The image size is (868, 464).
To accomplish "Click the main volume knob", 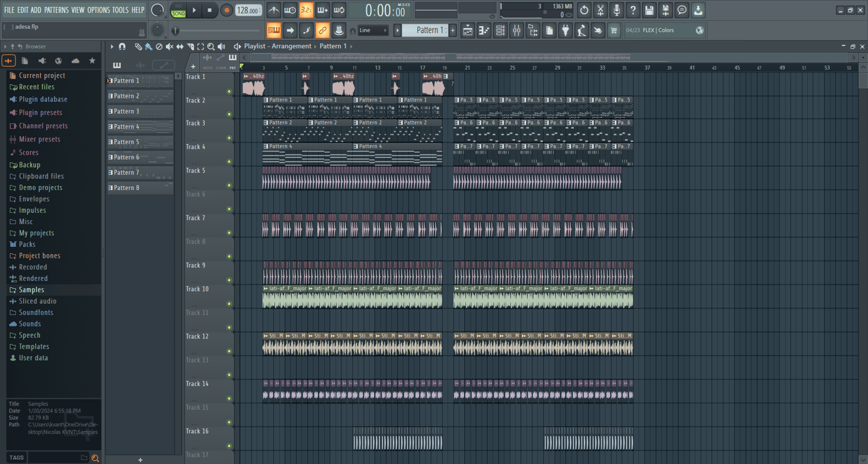I will coord(157,10).
